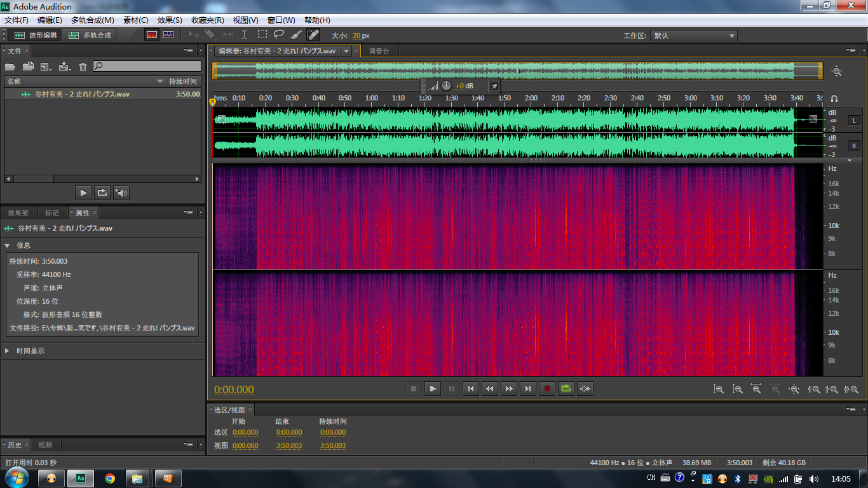Image resolution: width=868 pixels, height=488 pixels.
Task: Toggle skip selection button in transport
Action: pyautogui.click(x=585, y=388)
